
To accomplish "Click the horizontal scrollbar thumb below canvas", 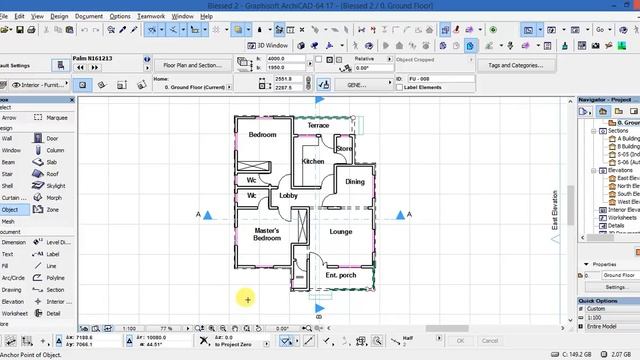I will click(x=447, y=328).
